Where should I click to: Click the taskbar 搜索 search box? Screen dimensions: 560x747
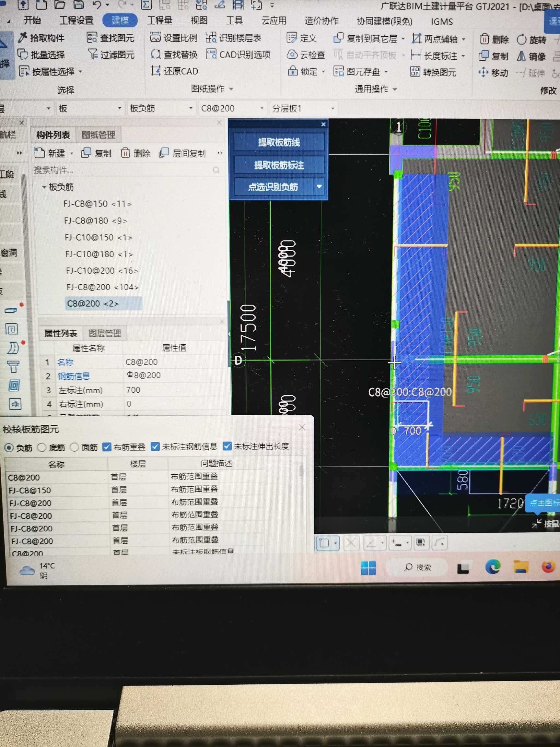click(417, 567)
